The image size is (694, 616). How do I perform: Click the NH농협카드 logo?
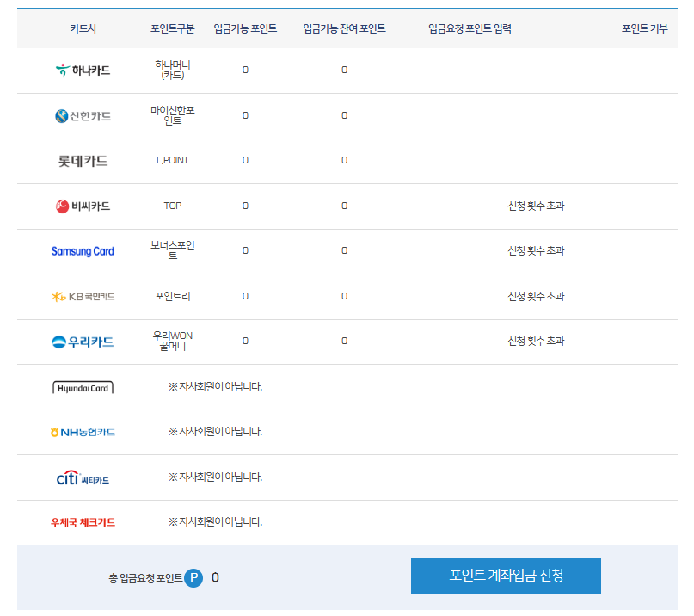click(83, 432)
